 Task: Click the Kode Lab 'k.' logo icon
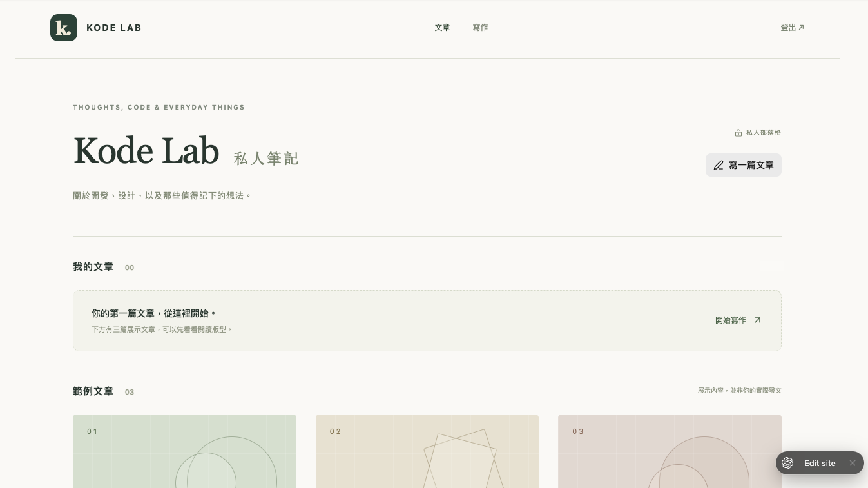64,28
